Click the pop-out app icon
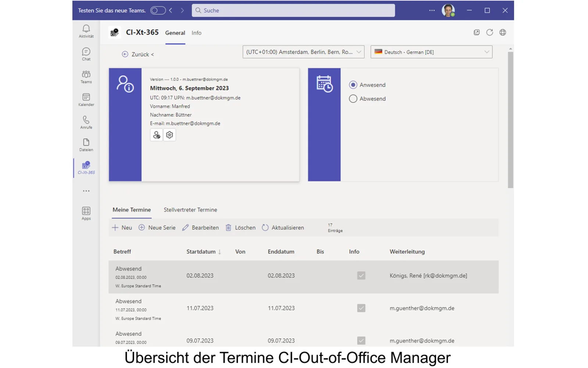 coord(477,32)
